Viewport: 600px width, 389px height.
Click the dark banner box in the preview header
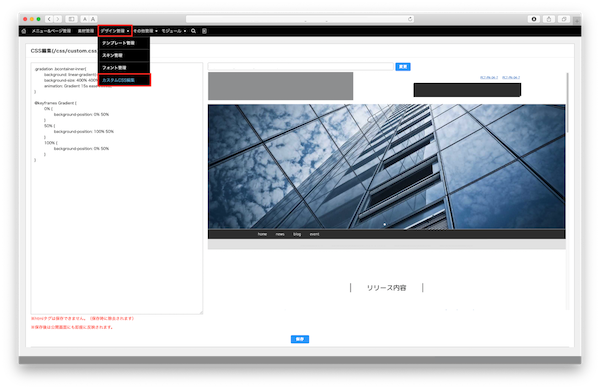(467, 90)
